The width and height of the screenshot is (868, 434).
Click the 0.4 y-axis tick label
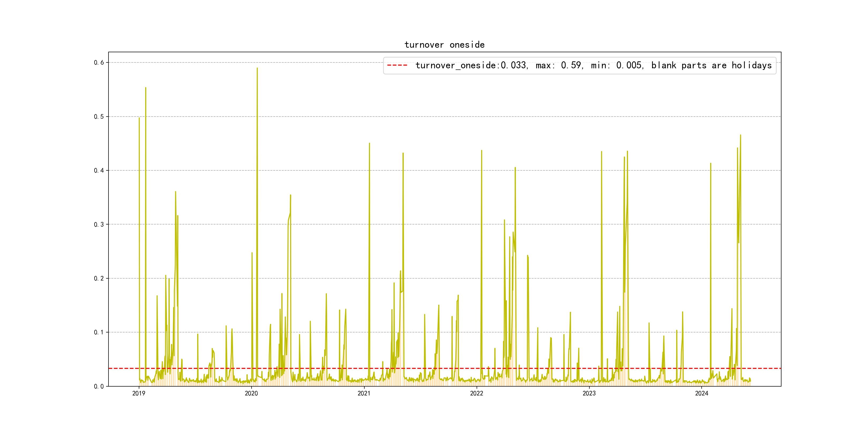(x=99, y=170)
